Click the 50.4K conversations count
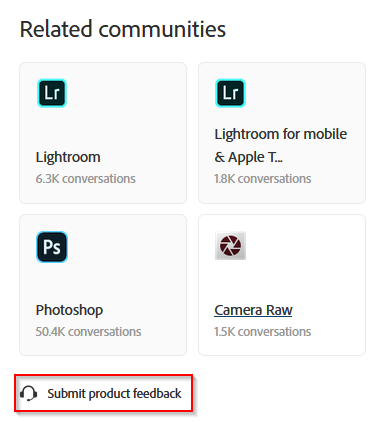 [88, 332]
